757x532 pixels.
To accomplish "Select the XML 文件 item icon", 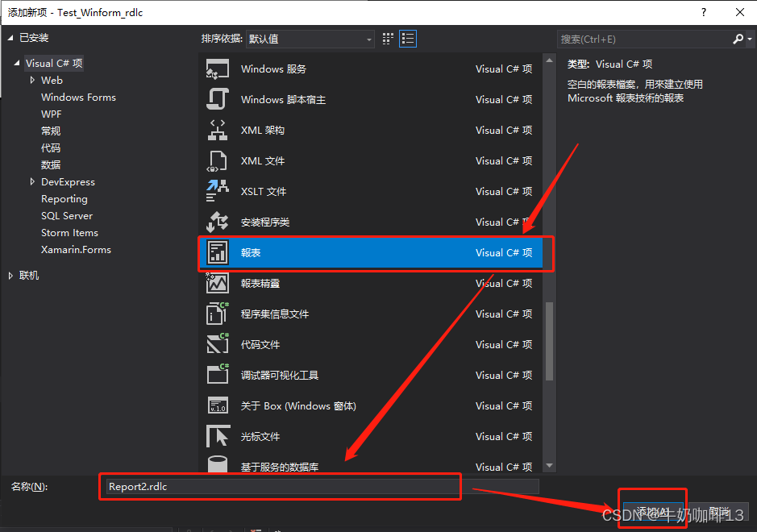I will (217, 160).
